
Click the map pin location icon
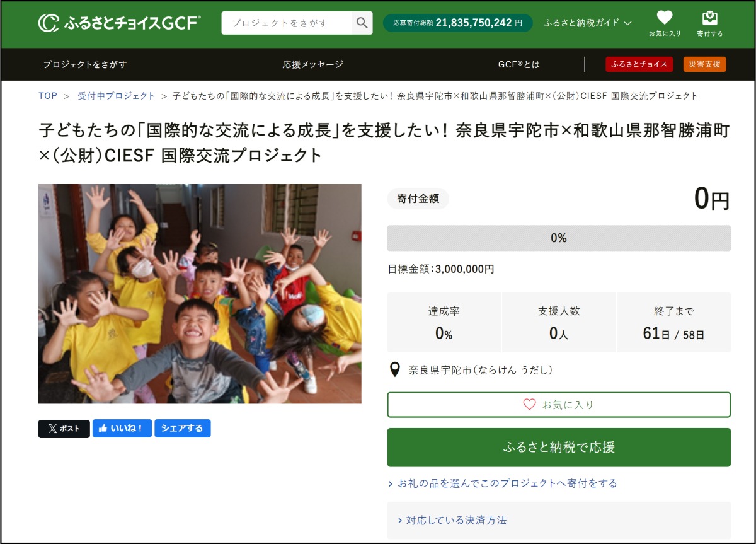395,370
